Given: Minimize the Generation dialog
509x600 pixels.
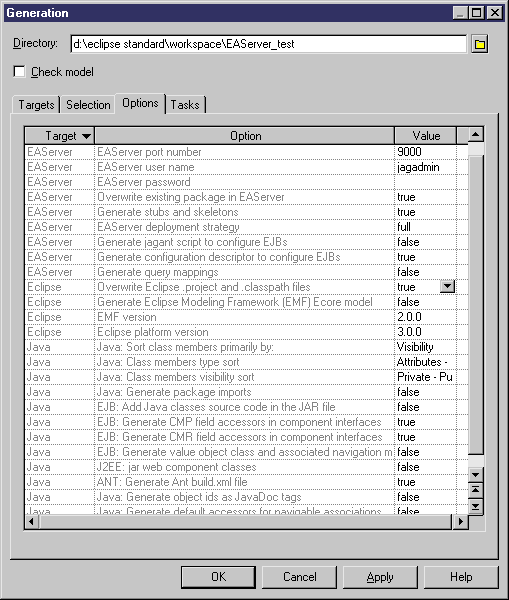Looking at the screenshot, I should [460, 13].
